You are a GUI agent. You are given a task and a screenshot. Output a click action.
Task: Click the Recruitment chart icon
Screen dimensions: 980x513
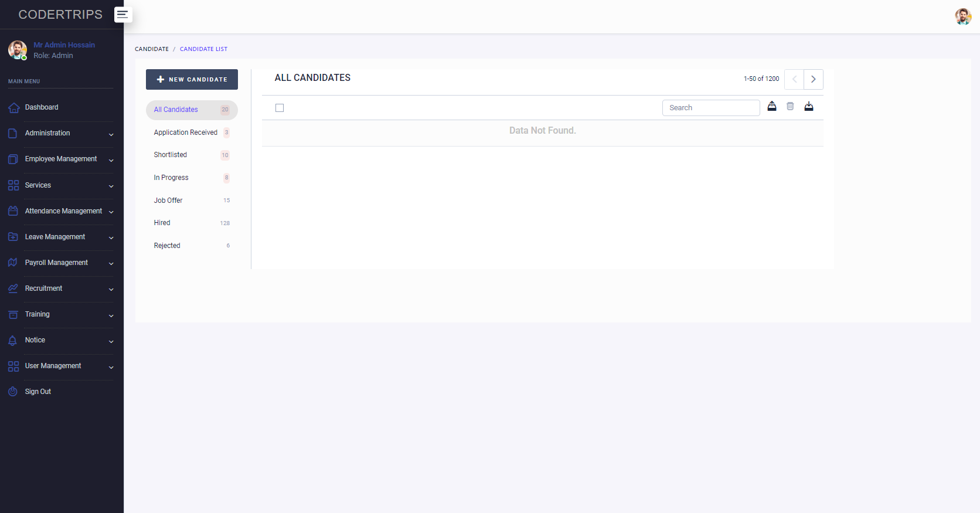point(13,288)
